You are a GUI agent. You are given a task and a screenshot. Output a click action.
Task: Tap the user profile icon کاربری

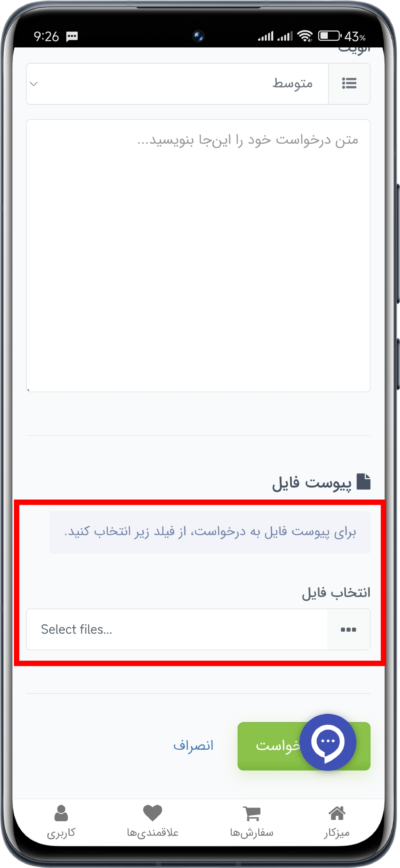[61, 813]
